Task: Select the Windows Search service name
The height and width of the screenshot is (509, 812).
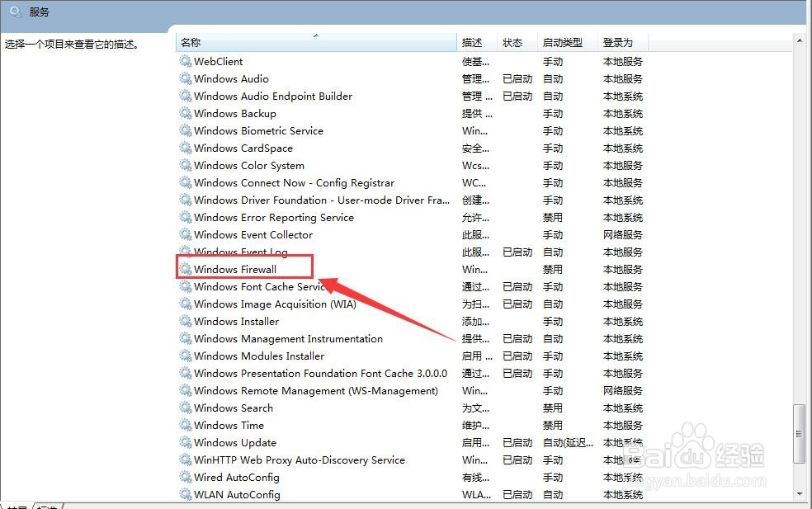Action: coord(234,408)
